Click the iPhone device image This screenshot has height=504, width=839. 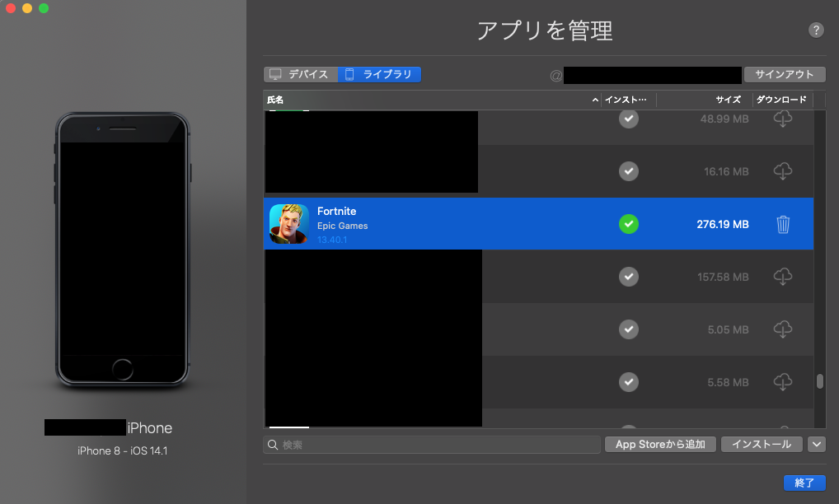(123, 250)
